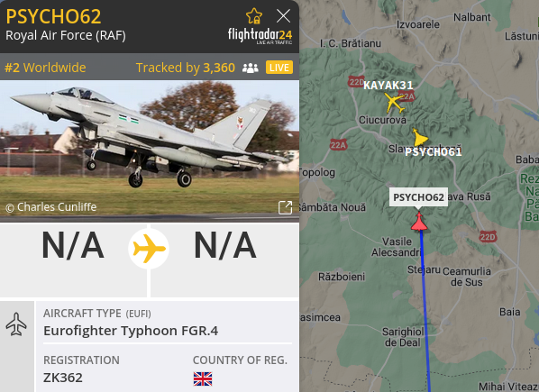Image resolution: width=539 pixels, height=392 pixels.
Task: Click the airplane icon beside Aircraft Type
Action: (x=16, y=324)
